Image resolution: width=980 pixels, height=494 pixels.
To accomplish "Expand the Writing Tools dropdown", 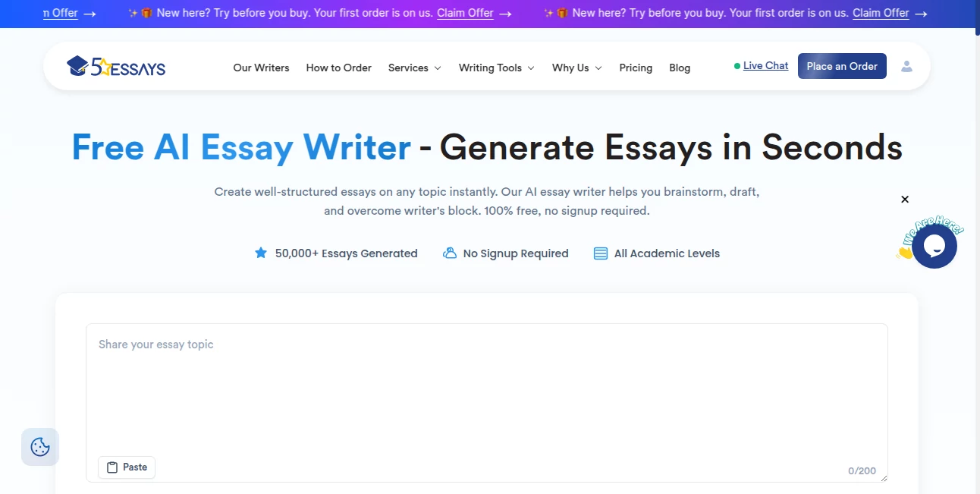I will (x=495, y=68).
